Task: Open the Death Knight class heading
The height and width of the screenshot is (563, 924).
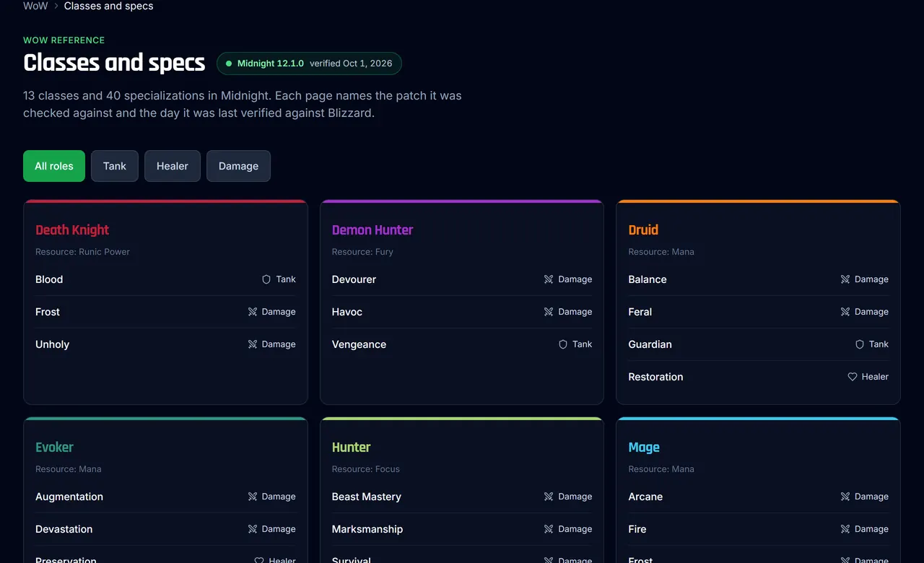Action: point(72,230)
